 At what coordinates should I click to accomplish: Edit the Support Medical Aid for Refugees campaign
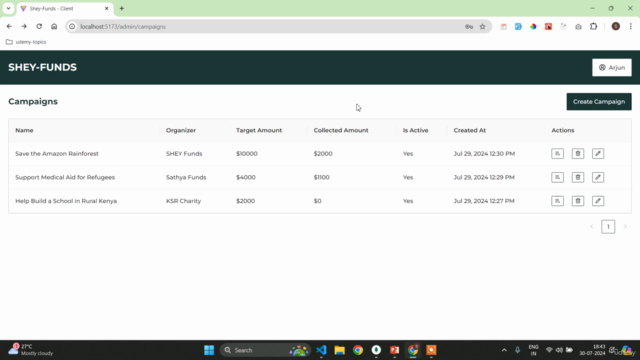pyautogui.click(x=598, y=177)
